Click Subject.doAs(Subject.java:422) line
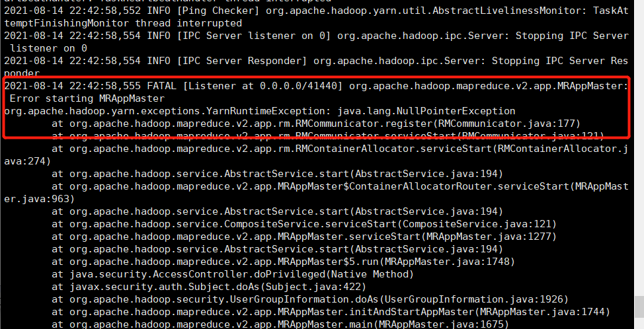Screen dimensions: 644x329 (x=209, y=287)
